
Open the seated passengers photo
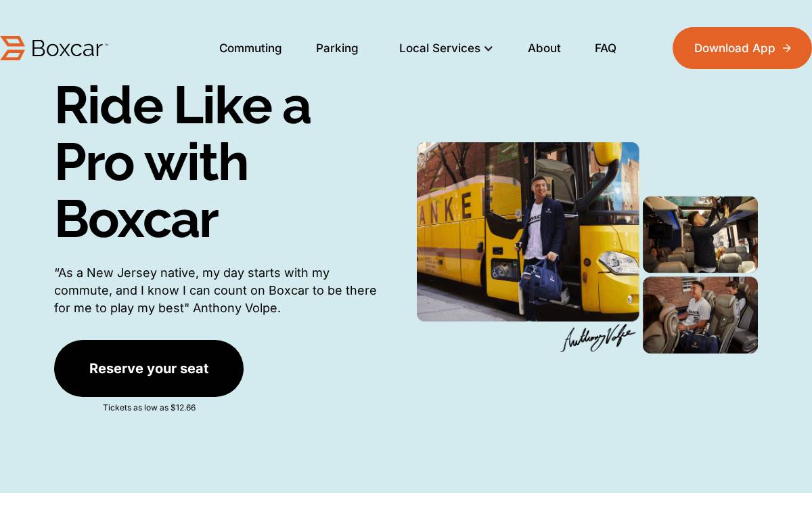pos(700,315)
